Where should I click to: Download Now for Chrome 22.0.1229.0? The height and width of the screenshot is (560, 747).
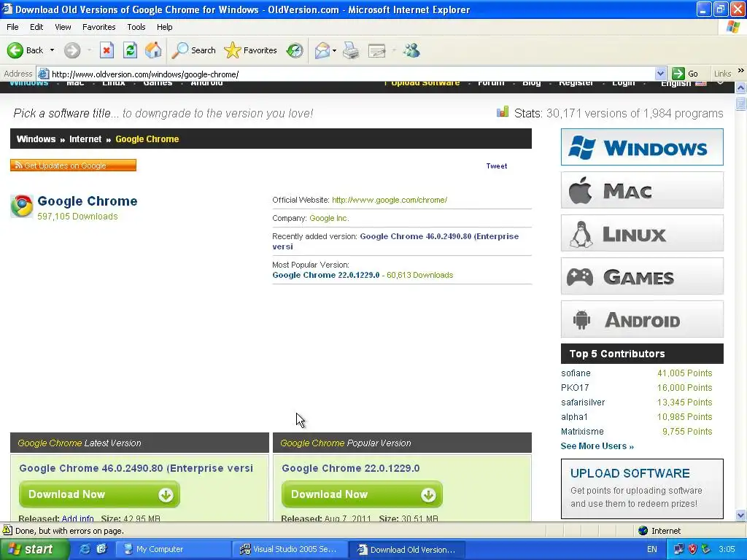pyautogui.click(x=362, y=494)
